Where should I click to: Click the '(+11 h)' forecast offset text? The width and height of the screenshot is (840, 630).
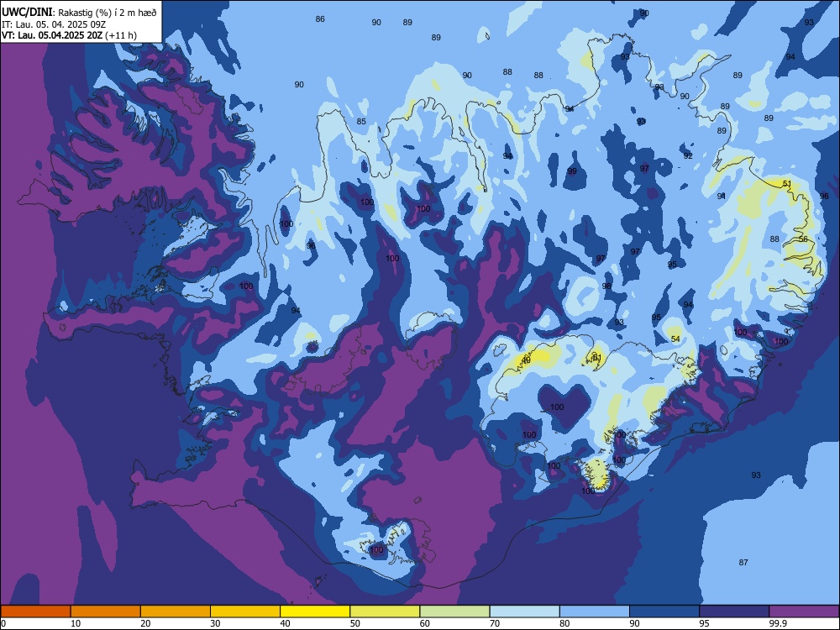coord(121,35)
